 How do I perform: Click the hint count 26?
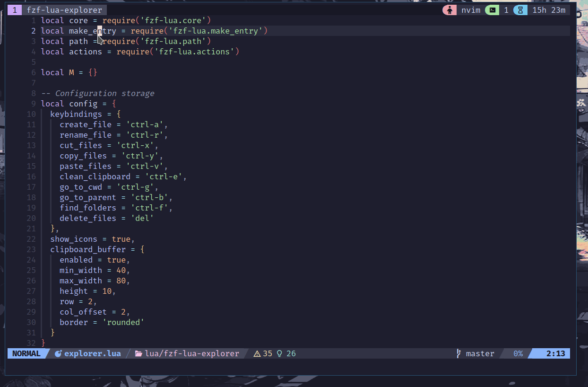[x=291, y=353]
